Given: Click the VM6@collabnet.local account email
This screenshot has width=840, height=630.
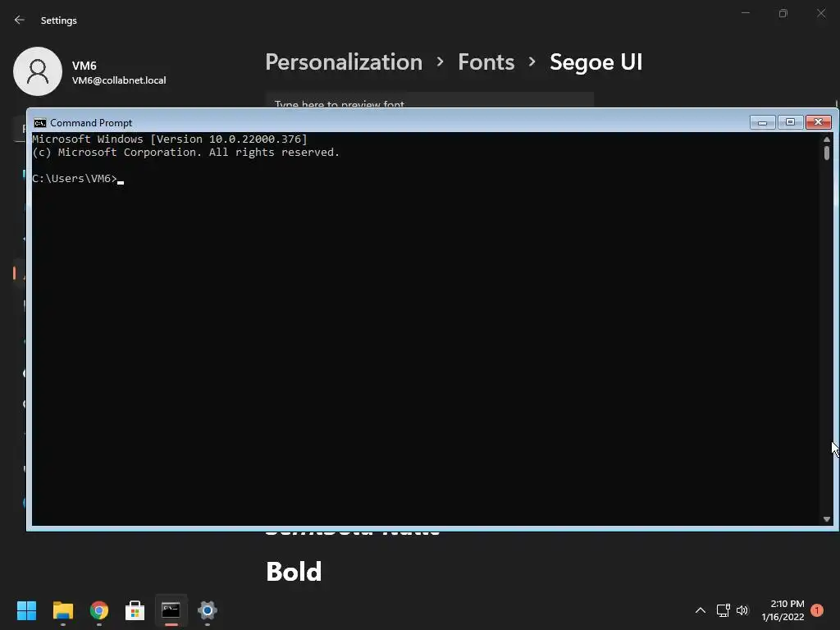Looking at the screenshot, I should (x=119, y=80).
